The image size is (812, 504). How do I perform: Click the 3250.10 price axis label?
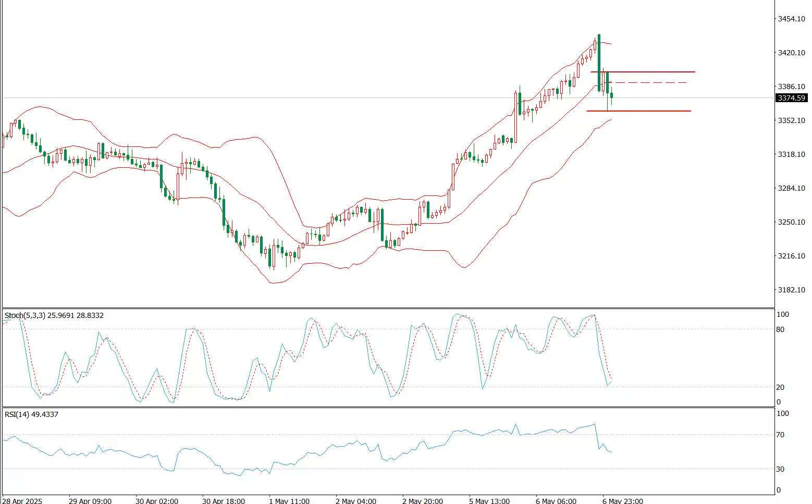tap(791, 222)
